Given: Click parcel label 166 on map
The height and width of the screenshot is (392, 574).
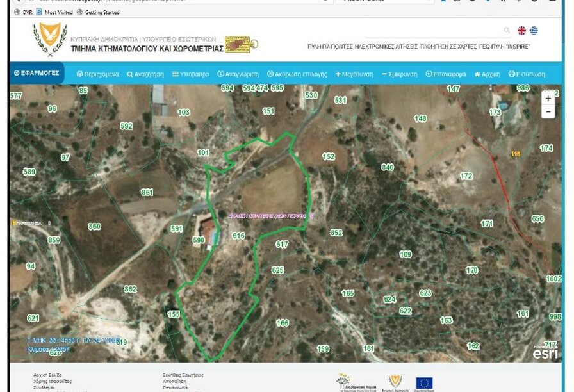Looking at the screenshot, I should [283, 323].
